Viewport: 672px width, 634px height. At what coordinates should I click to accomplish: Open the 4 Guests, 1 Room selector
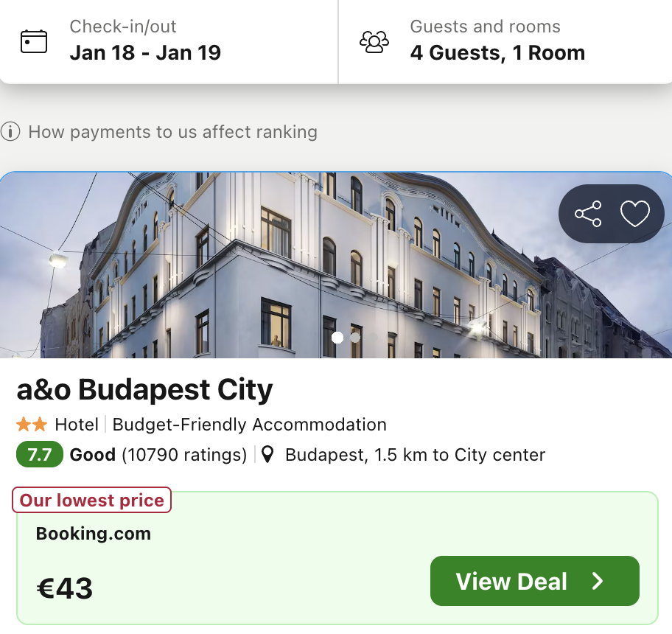497,52
